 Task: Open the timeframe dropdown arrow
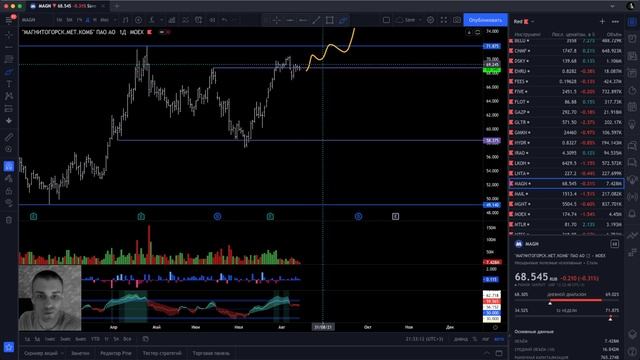[x=115, y=20]
